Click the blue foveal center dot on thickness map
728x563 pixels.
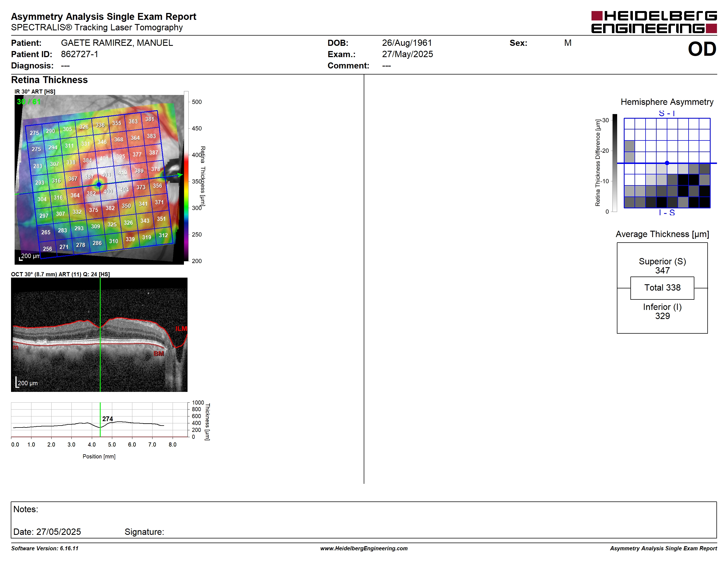[x=99, y=184]
